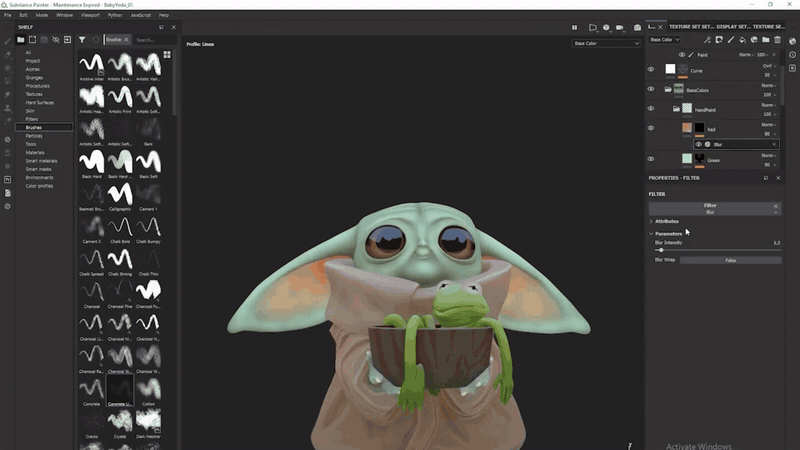This screenshot has width=800, height=450.
Task: Expand the Attributes section
Action: 666,221
